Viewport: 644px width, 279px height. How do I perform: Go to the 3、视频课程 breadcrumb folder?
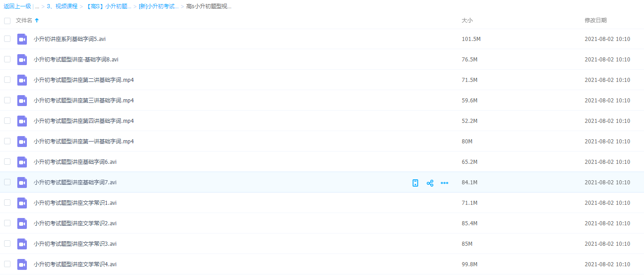click(62, 6)
